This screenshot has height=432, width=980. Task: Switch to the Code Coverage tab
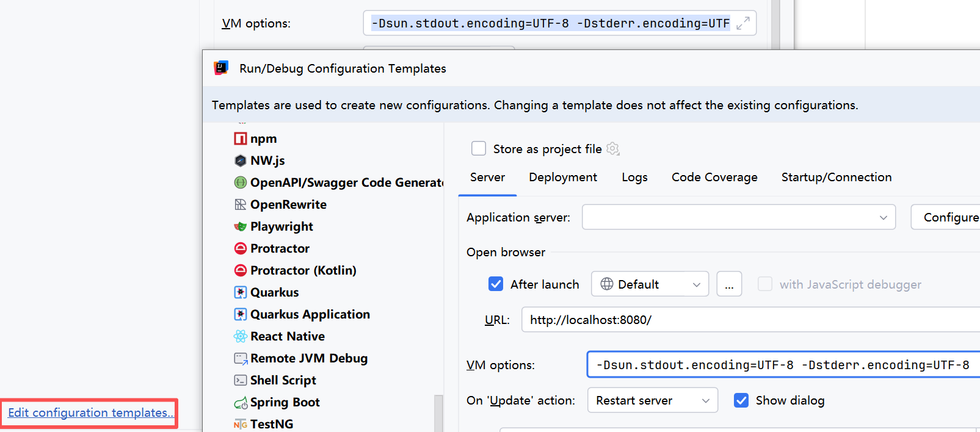tap(714, 178)
